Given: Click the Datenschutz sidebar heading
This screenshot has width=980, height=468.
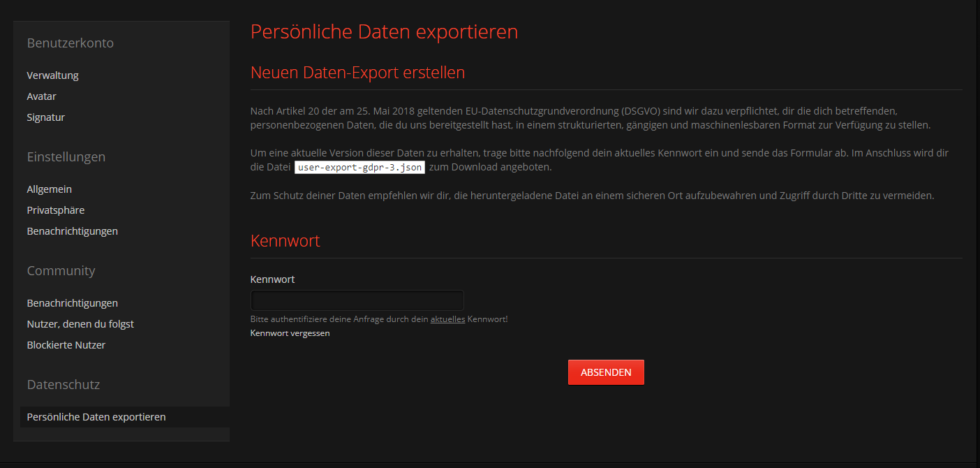Looking at the screenshot, I should [x=63, y=385].
